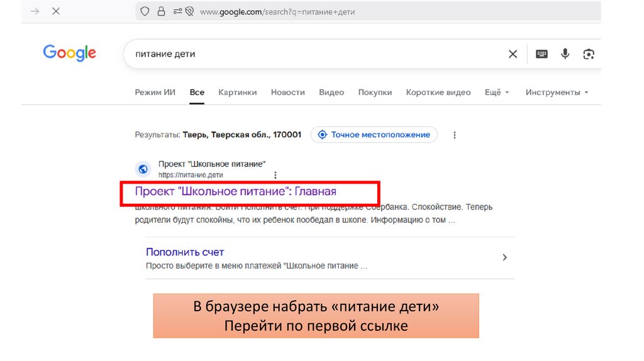The height and width of the screenshot is (361, 644).
Task: Click the crossed-out location blocked icon
Action: [x=189, y=11]
